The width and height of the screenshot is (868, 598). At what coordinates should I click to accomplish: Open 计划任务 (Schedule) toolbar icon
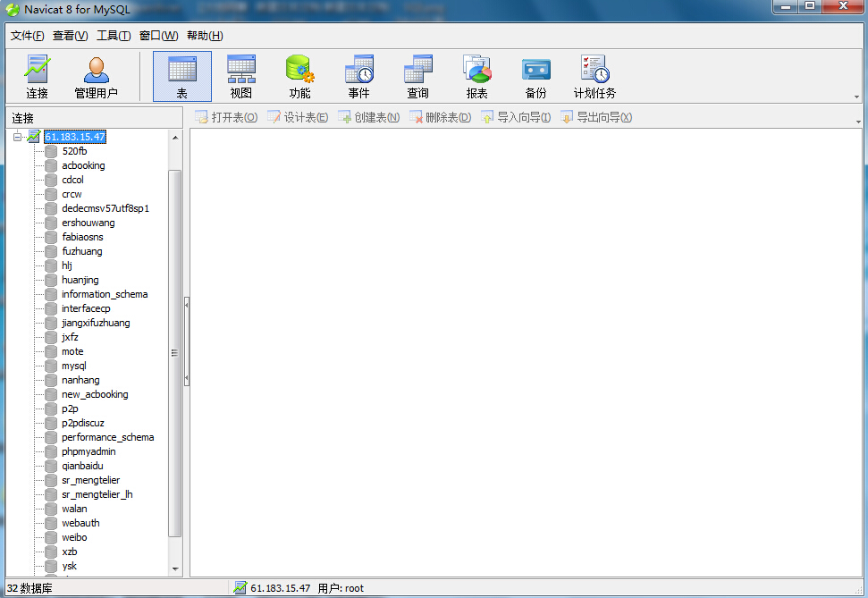[x=594, y=76]
